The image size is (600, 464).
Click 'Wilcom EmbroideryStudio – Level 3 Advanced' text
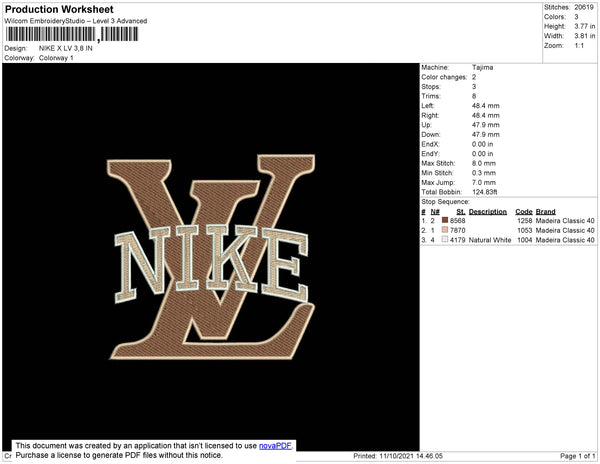[76, 21]
